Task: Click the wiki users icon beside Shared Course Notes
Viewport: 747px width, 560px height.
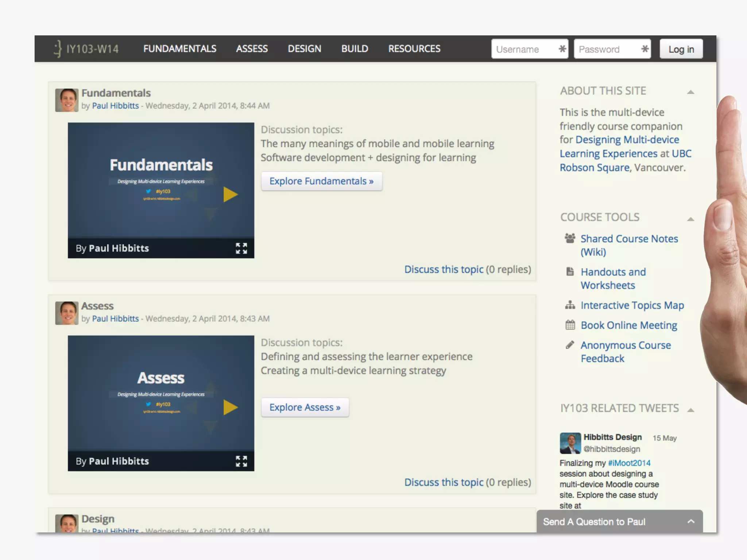Action: click(x=570, y=238)
